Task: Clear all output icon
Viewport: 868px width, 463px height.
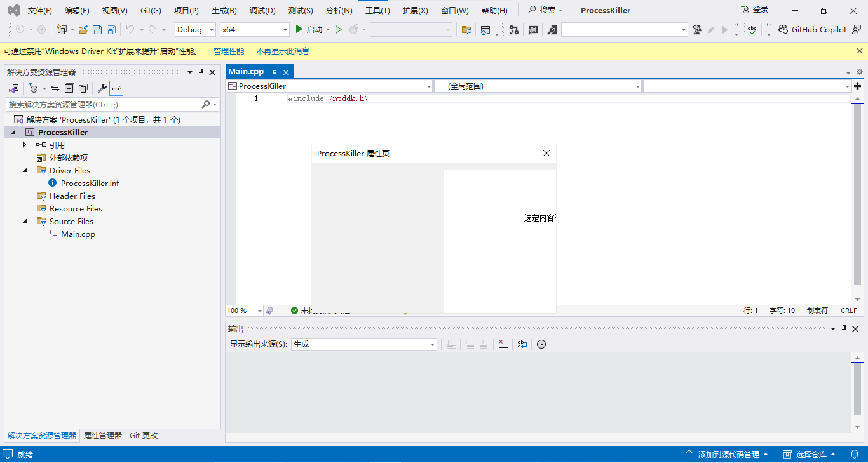Action: click(503, 344)
